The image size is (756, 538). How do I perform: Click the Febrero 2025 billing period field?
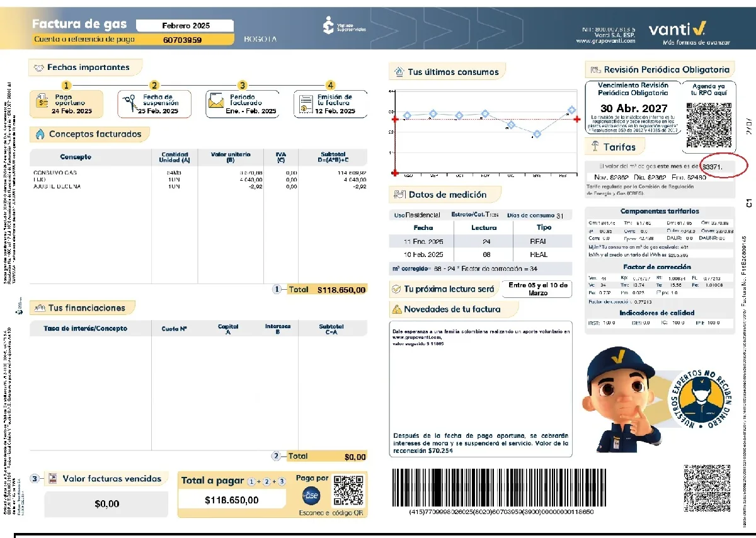coord(185,26)
